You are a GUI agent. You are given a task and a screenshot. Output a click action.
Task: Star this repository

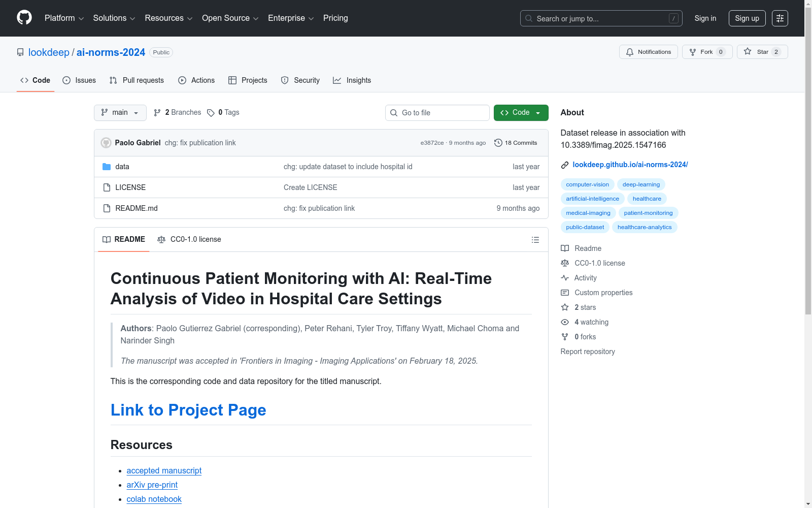coord(762,52)
